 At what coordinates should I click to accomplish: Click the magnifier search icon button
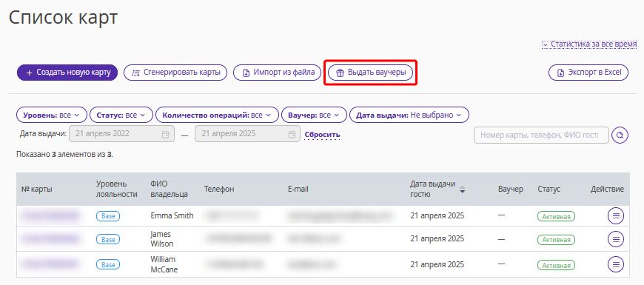(x=620, y=135)
